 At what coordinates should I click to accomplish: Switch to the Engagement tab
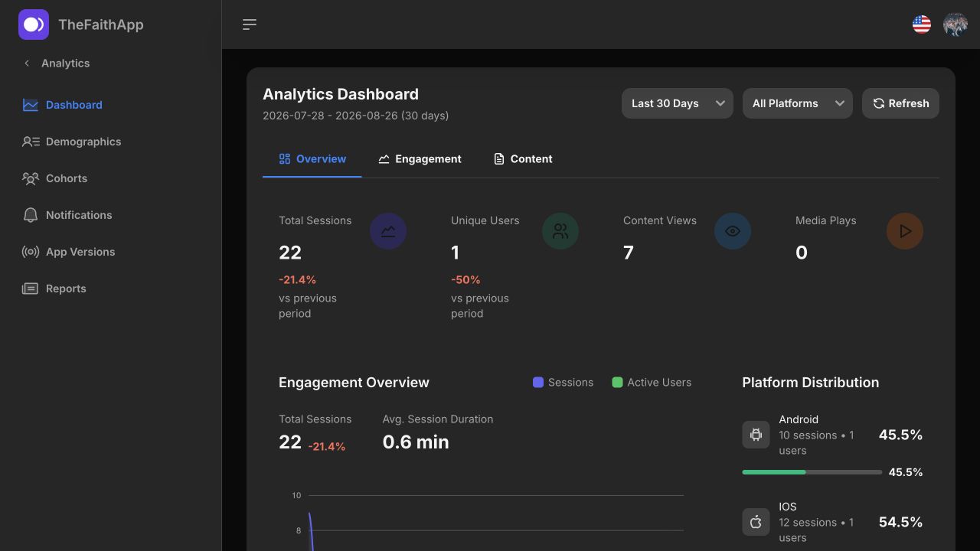point(420,159)
